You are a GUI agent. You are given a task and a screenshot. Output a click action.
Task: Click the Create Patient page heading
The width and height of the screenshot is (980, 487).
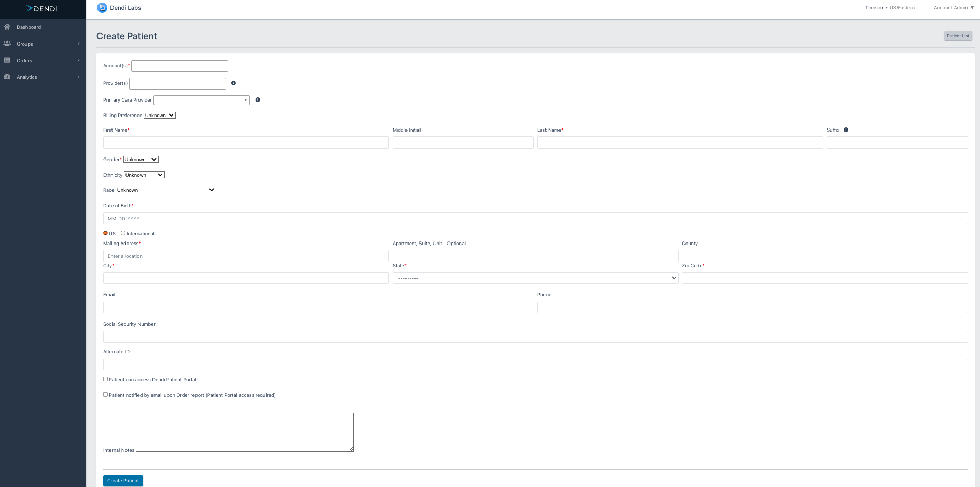(127, 36)
